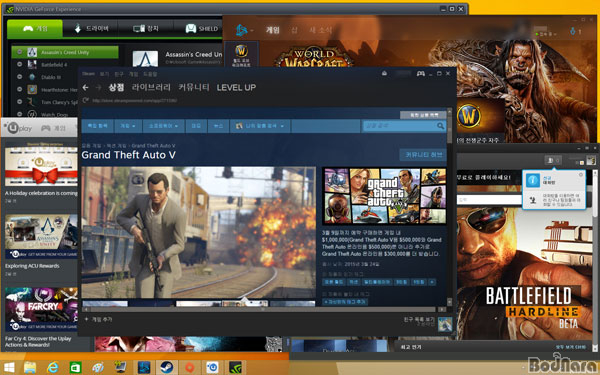The width and height of the screenshot is (600, 375).
Task: Open the SHIELD tab in GeForce Experience
Action: point(202,28)
